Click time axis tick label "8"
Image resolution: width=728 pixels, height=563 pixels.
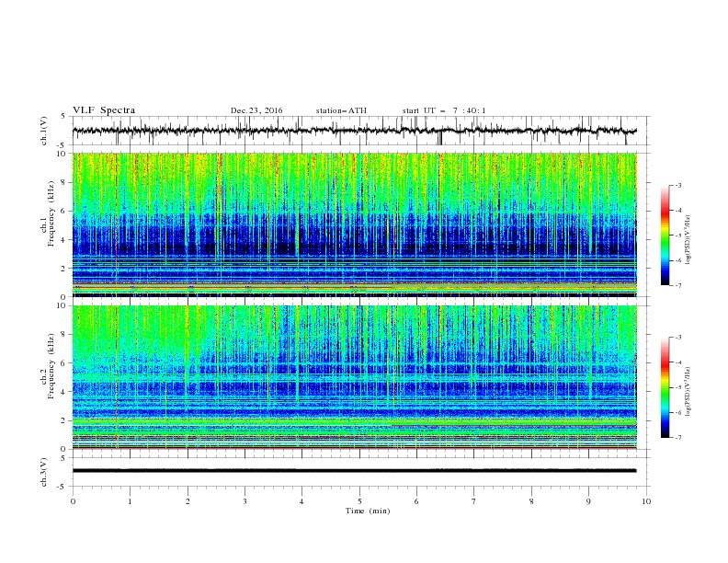click(531, 501)
